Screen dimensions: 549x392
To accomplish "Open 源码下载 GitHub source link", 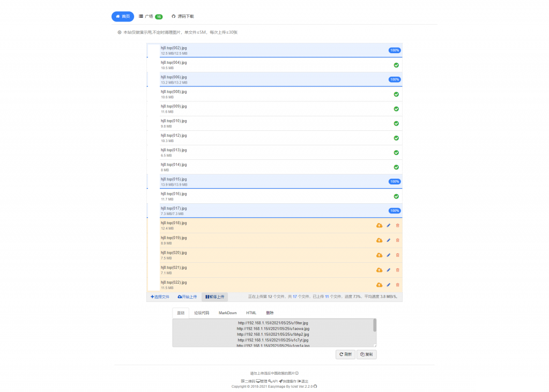I will pyautogui.click(x=183, y=17).
